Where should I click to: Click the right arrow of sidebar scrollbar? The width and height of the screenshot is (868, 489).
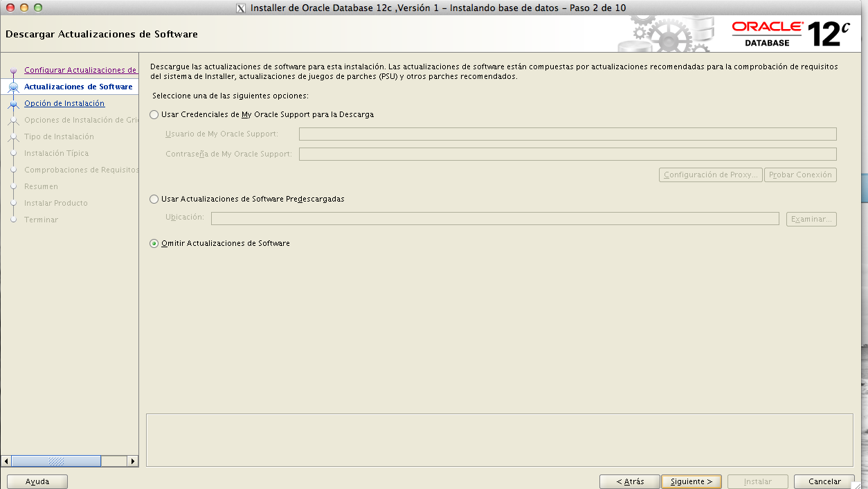(132, 461)
